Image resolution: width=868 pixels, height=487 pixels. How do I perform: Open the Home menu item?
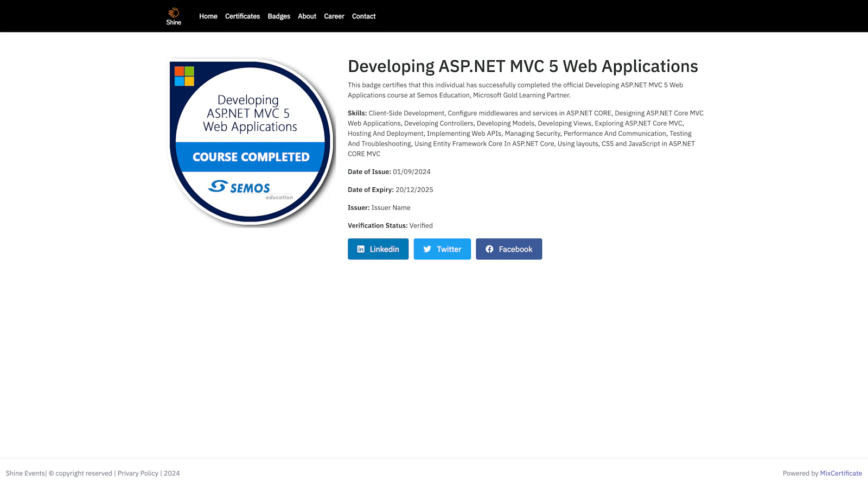[x=208, y=16]
